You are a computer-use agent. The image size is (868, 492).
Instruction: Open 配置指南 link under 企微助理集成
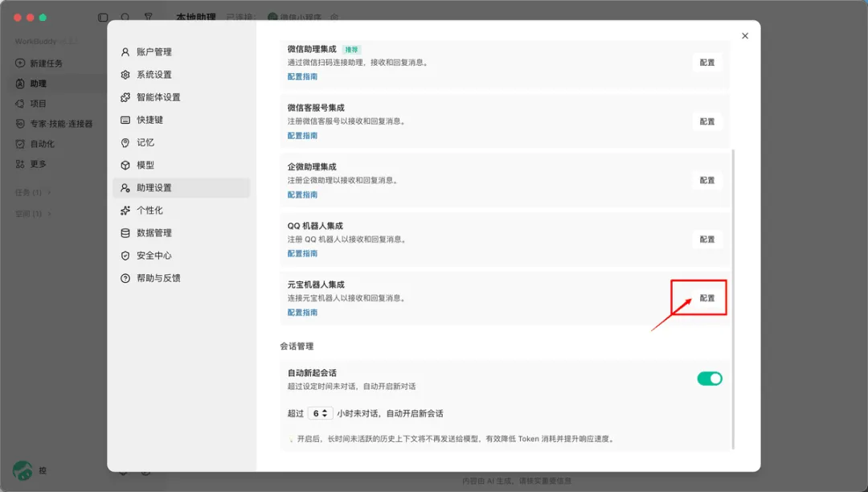[302, 195]
